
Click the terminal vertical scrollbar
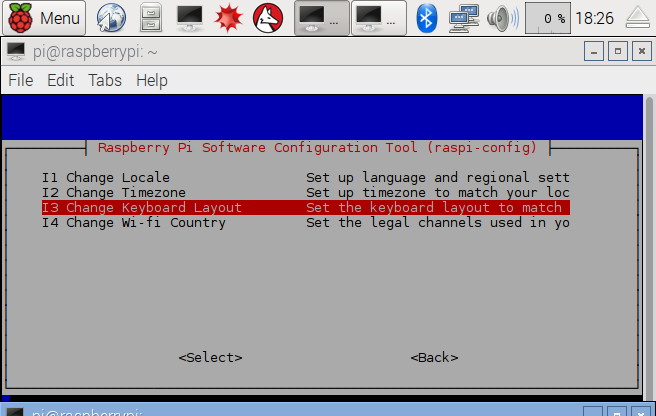[x=649, y=247]
